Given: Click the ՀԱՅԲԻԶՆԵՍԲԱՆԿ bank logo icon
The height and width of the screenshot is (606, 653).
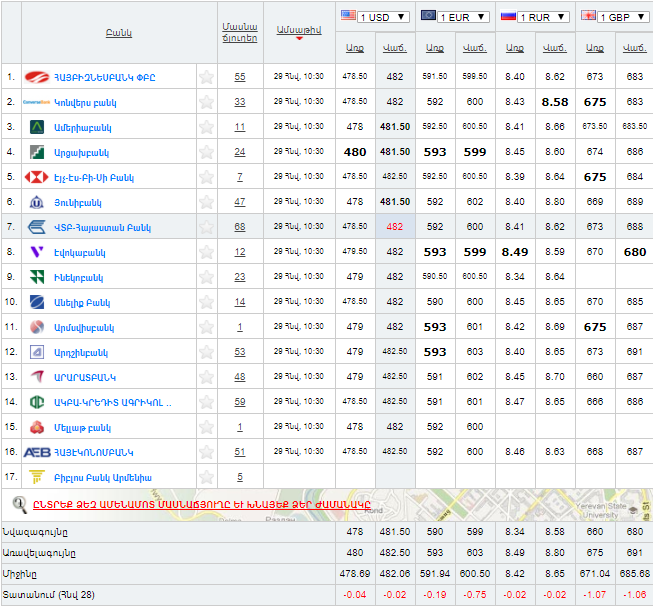Looking at the screenshot, I should 37,77.
